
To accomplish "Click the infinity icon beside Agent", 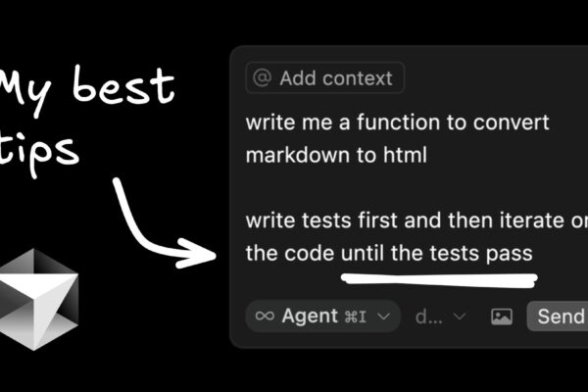I will pyautogui.click(x=264, y=316).
